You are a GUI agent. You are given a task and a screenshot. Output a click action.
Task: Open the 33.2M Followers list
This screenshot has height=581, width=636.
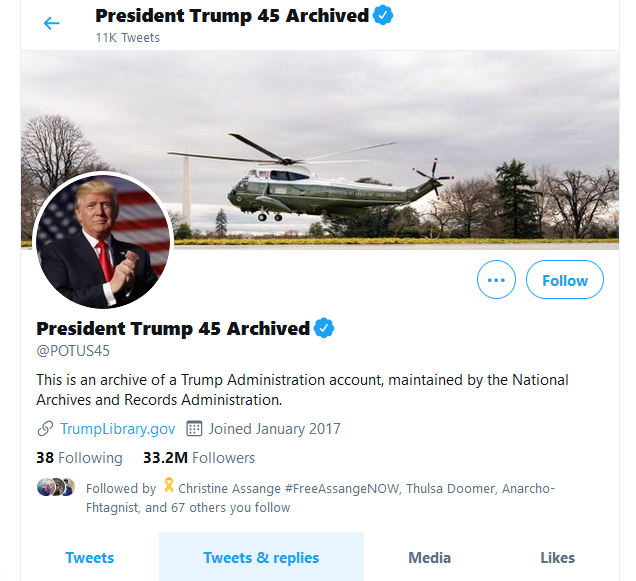coord(199,458)
